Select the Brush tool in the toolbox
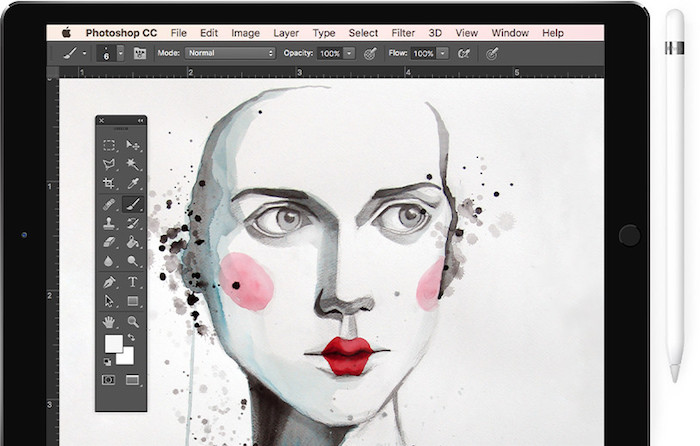This screenshot has height=446, width=700. [x=132, y=203]
